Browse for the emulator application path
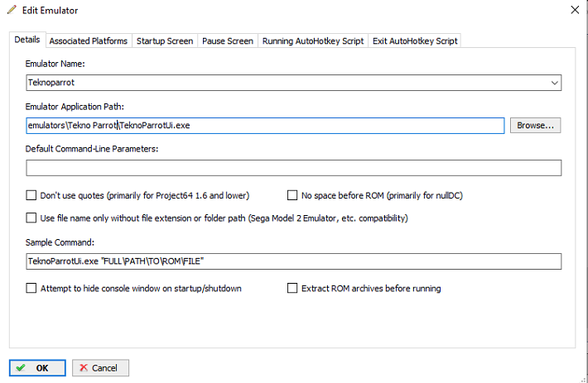 coord(535,126)
